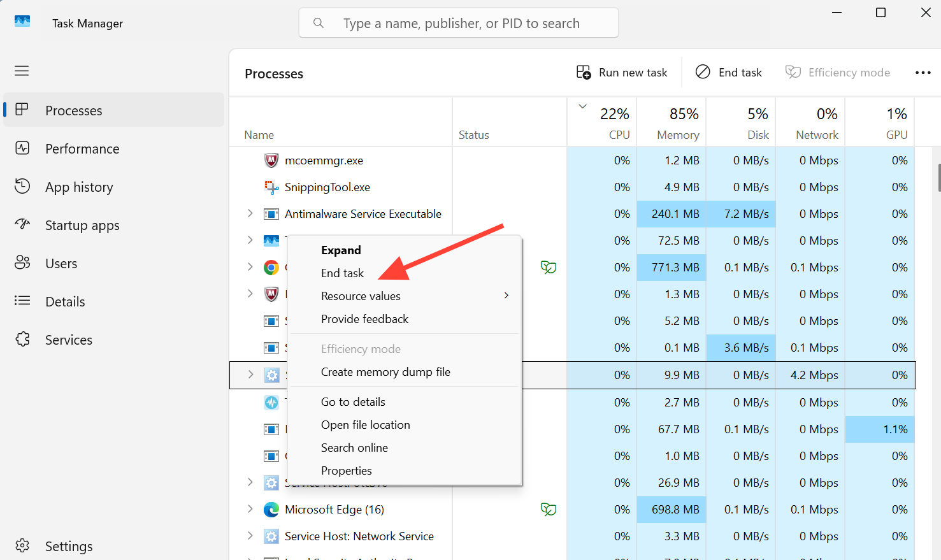Expand the Task Manager process group
Viewport: 941px width, 560px height.
coord(250,240)
